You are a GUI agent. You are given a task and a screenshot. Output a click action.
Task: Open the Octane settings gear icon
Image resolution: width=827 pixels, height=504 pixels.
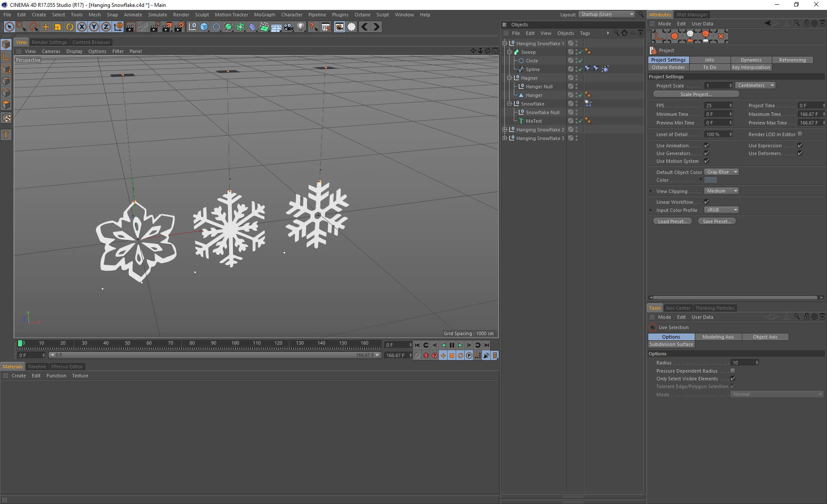(351, 27)
